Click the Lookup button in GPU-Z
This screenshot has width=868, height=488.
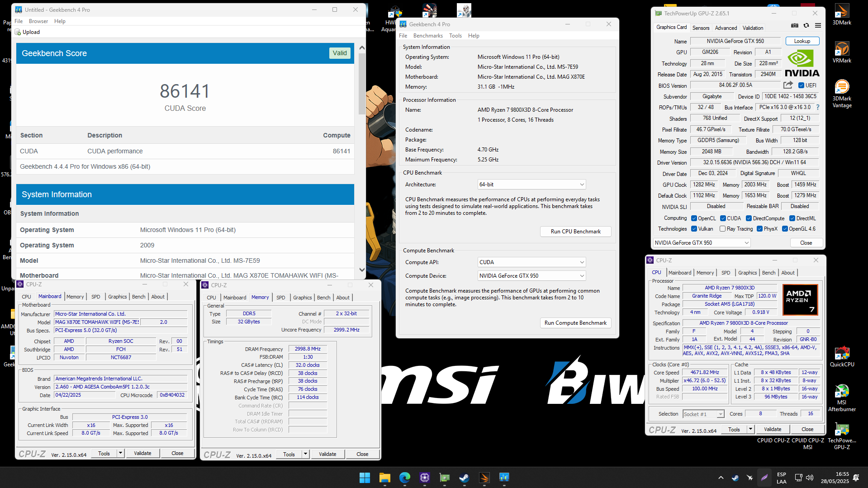coord(802,41)
